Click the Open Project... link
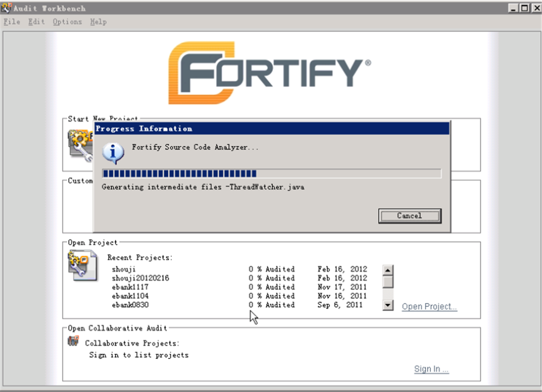Image resolution: width=542 pixels, height=392 pixels. [x=429, y=306]
